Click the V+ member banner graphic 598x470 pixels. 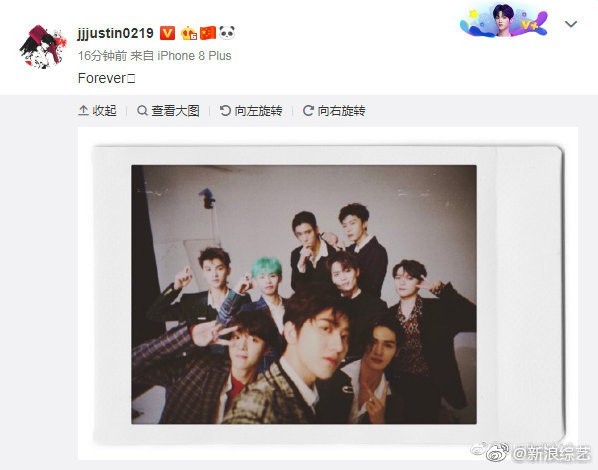(504, 20)
